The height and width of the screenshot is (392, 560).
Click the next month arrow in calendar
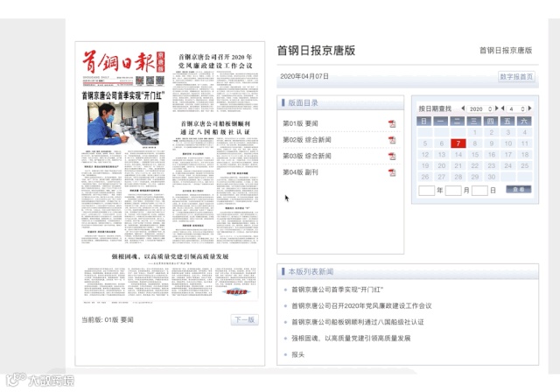[x=529, y=108]
